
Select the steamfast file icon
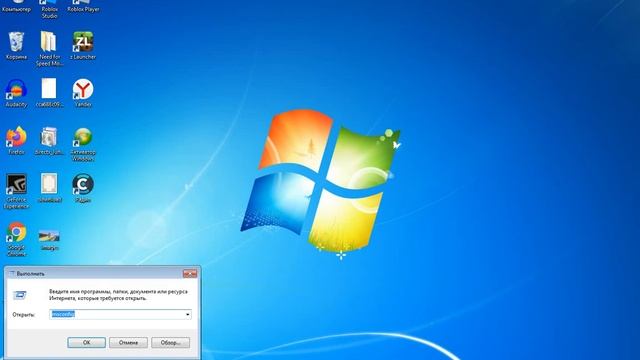pyautogui.click(x=49, y=188)
